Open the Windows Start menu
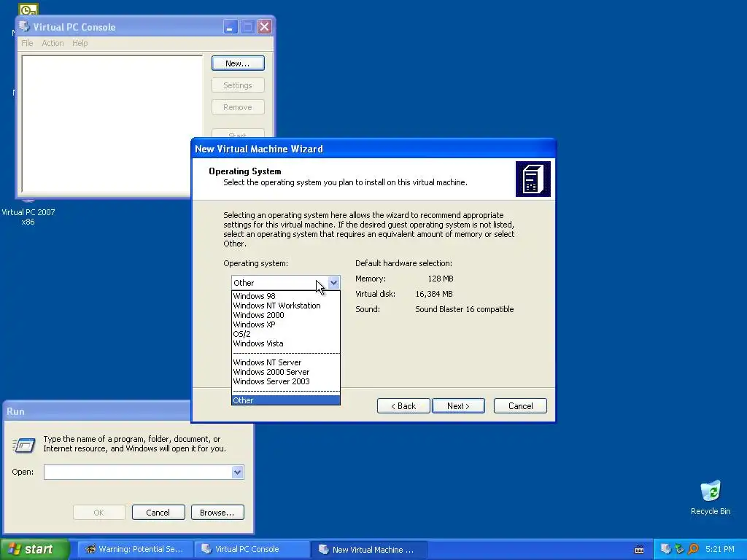The width and height of the screenshot is (747, 560). coord(34,549)
